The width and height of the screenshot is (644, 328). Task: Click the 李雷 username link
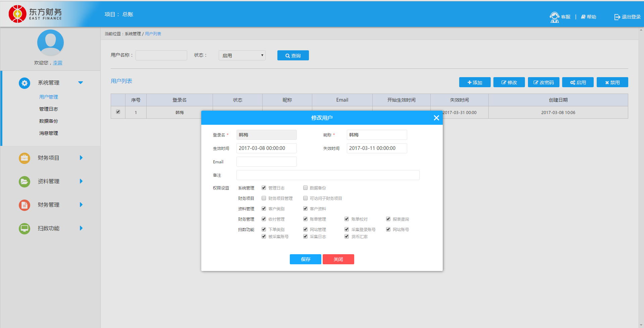tap(58, 63)
